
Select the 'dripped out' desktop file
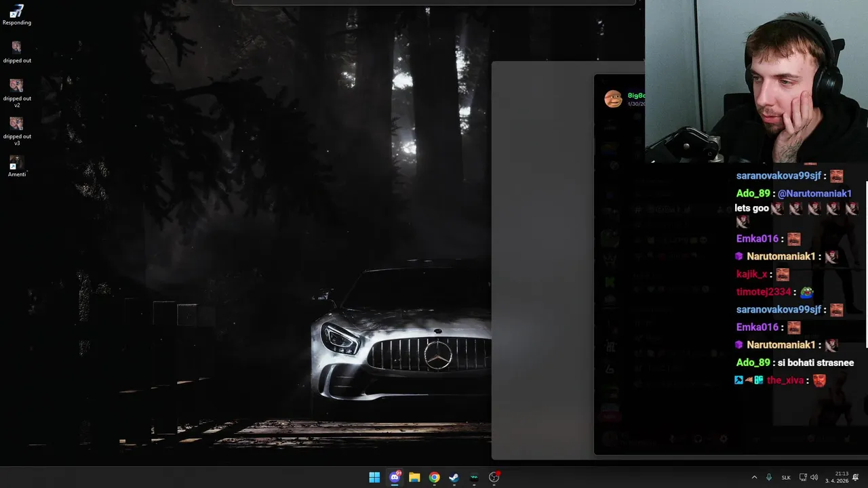(17, 52)
